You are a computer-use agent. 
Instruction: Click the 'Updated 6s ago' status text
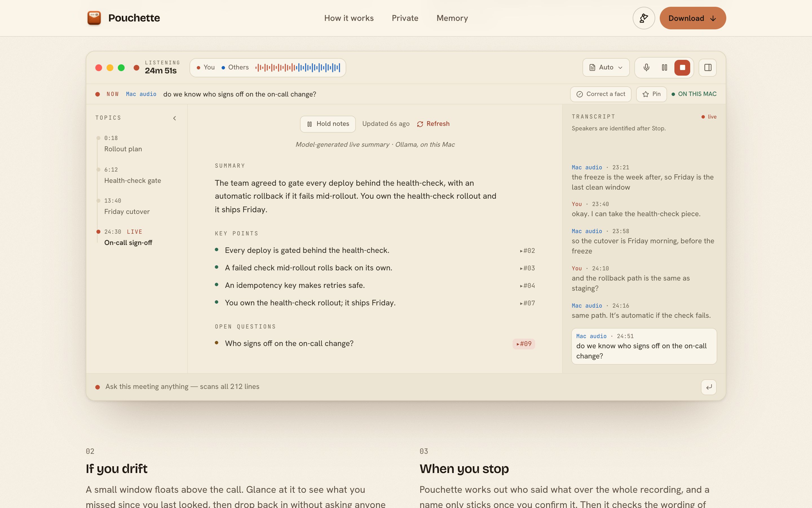click(386, 124)
